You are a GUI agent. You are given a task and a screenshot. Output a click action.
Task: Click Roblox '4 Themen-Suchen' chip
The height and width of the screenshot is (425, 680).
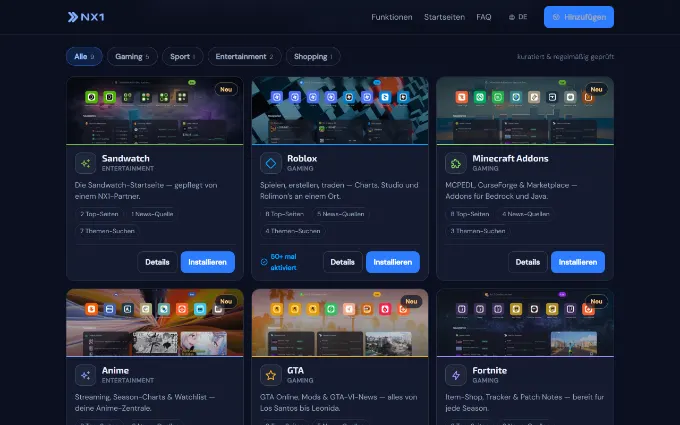[293, 231]
